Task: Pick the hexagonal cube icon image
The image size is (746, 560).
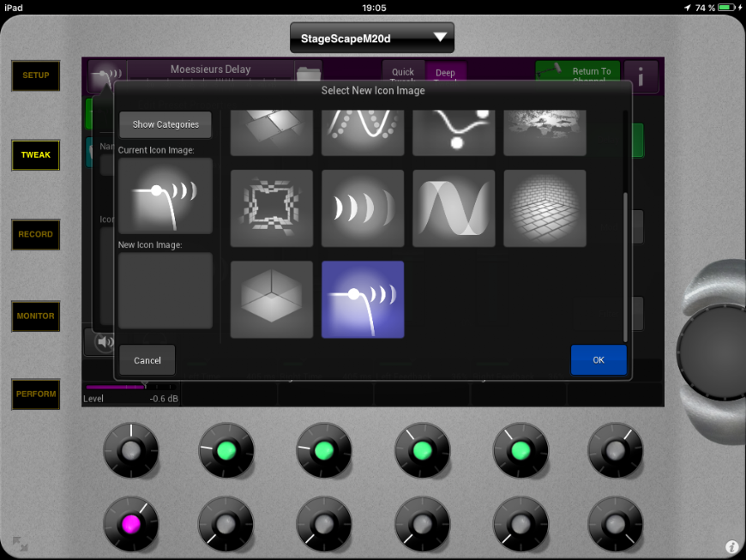Action: coord(272,300)
